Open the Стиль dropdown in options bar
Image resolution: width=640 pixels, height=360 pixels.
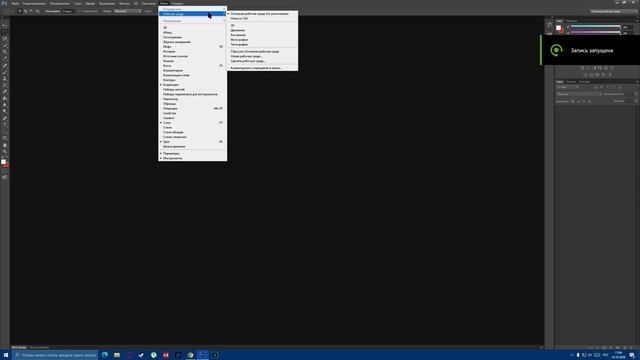tap(128, 11)
